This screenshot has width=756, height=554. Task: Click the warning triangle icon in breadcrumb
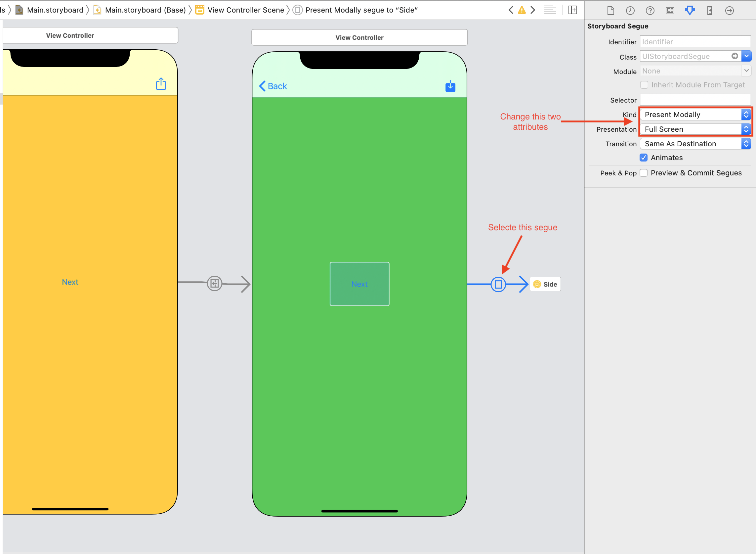tap(522, 9)
